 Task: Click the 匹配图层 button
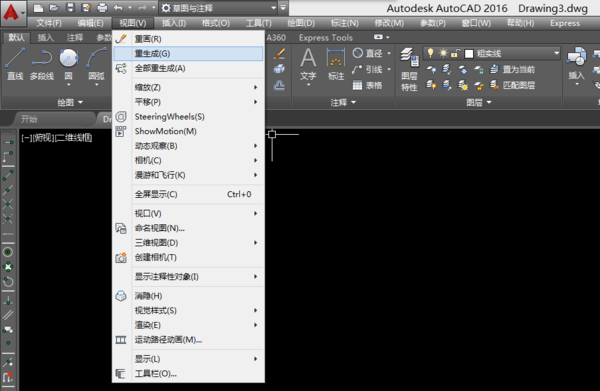coord(512,85)
